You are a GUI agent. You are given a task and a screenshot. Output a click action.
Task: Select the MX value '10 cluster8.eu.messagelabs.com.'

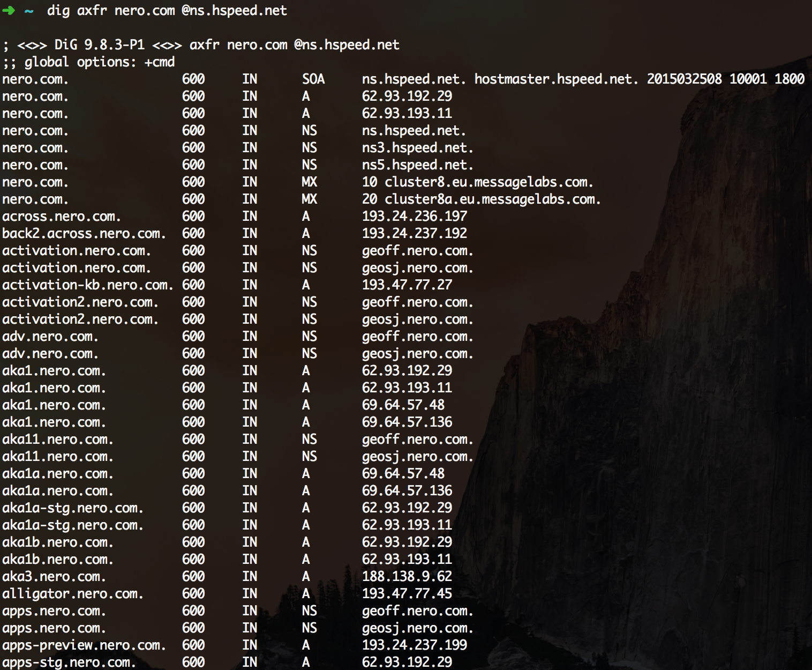(478, 182)
